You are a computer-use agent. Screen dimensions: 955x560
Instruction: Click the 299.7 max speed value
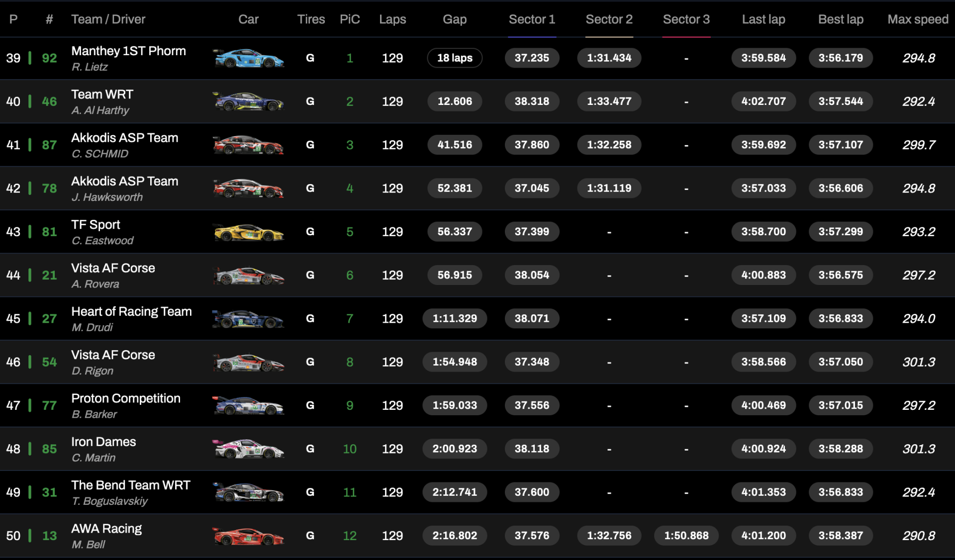919,145
